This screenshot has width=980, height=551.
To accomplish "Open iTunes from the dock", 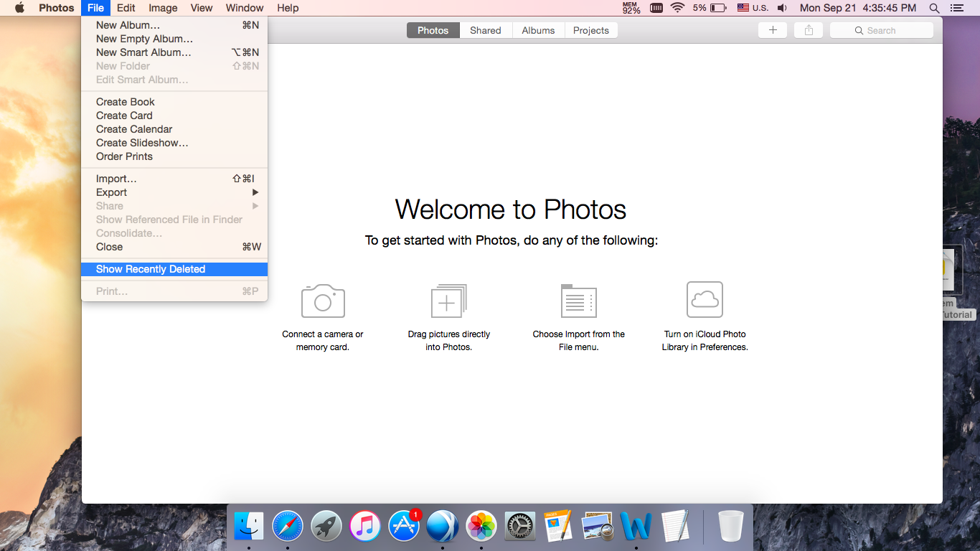I will (365, 526).
